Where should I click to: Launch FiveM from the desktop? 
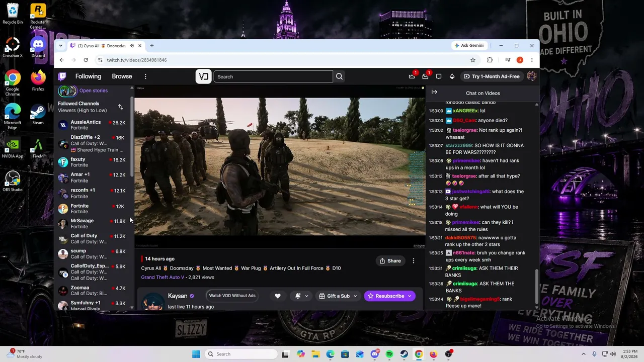click(38, 148)
